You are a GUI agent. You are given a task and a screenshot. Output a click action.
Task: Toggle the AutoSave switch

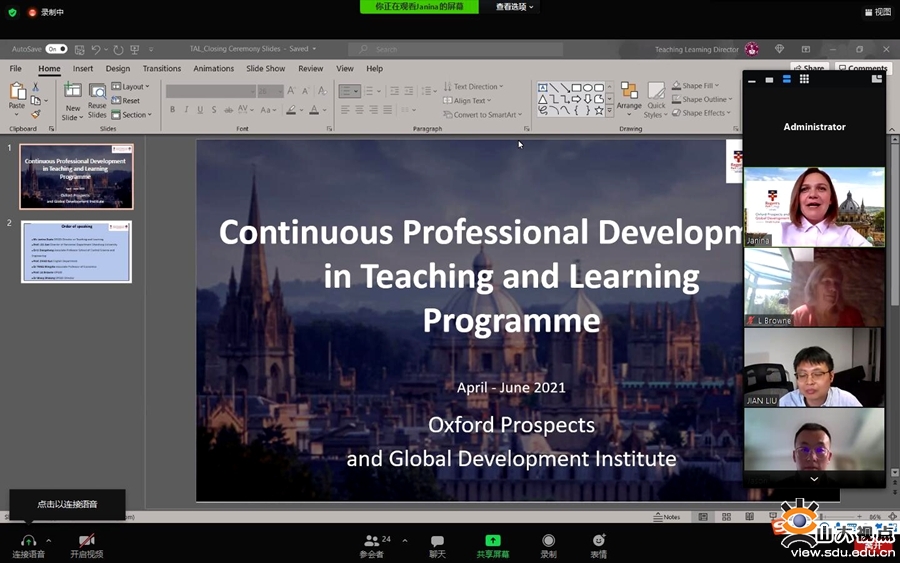[56, 49]
